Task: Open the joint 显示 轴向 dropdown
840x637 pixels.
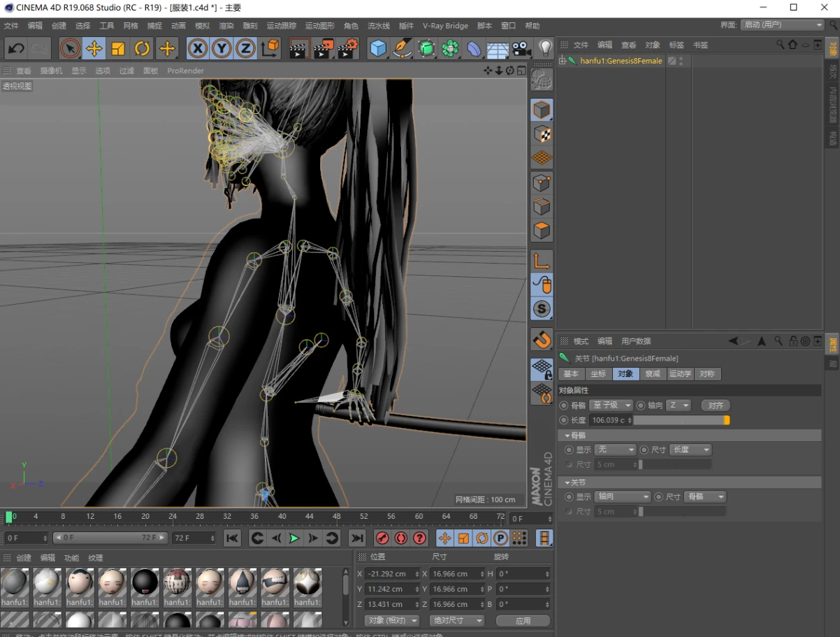Action: [623, 497]
